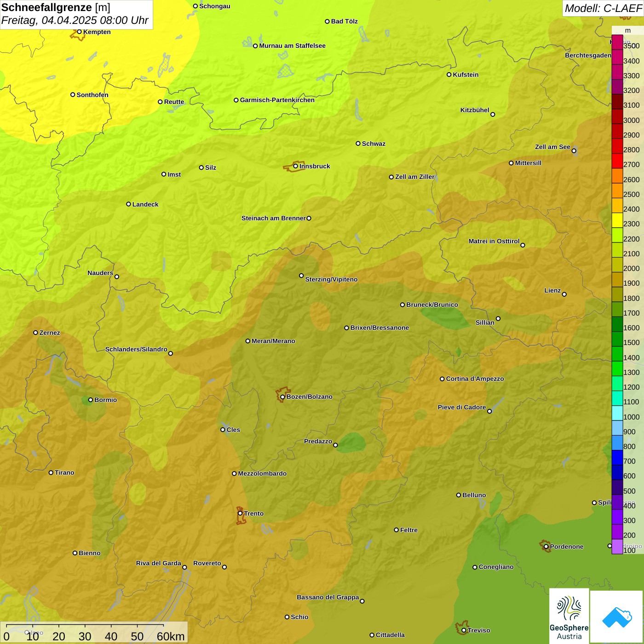Click the Steinach am Brenner label

click(274, 218)
